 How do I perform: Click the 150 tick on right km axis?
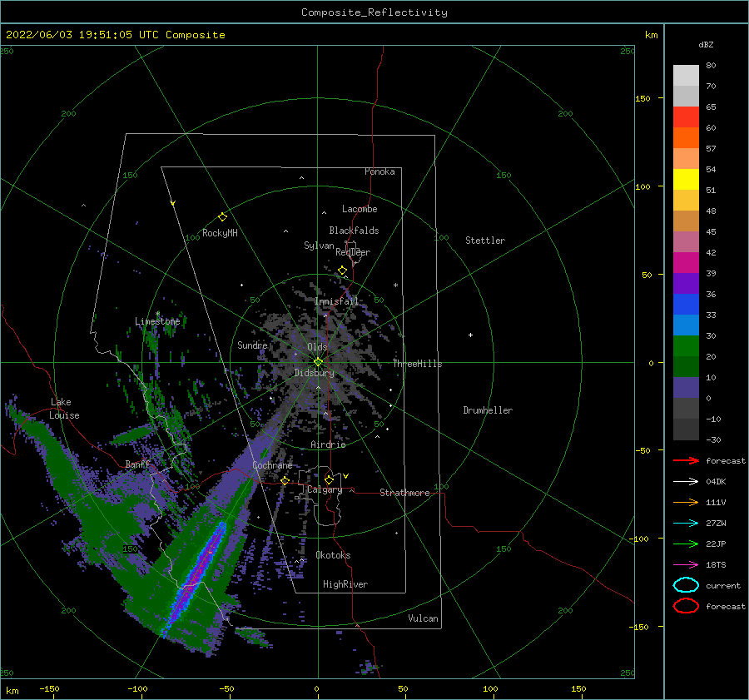[x=642, y=98]
